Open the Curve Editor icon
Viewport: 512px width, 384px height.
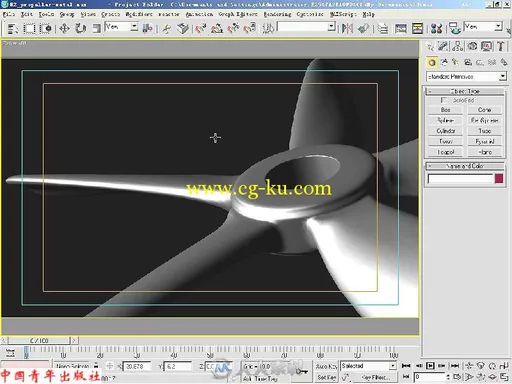tap(401, 29)
